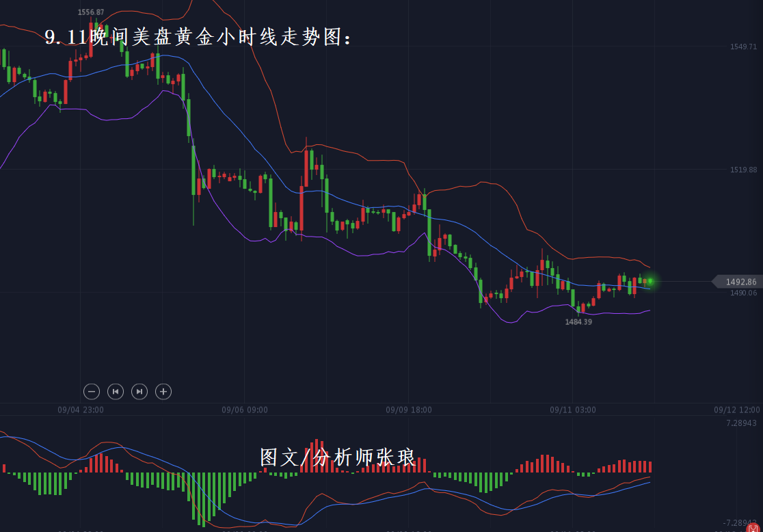Click the current price tag 1492.86

(x=737, y=282)
